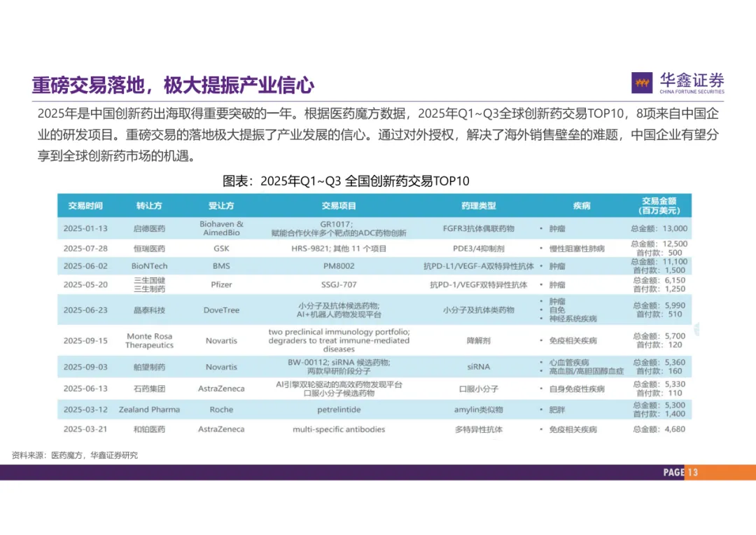Click the 华鑫证券 company name text

pyautogui.click(x=692, y=80)
